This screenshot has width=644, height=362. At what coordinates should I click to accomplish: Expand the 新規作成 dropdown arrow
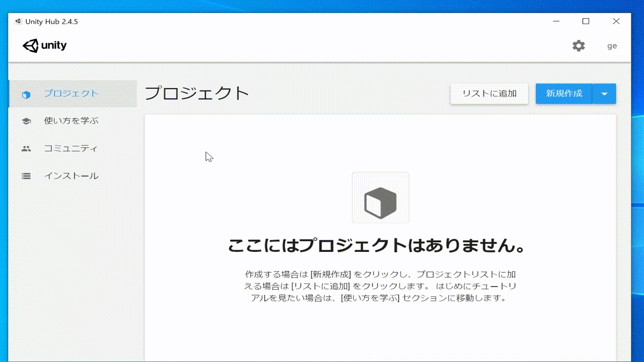coord(605,94)
